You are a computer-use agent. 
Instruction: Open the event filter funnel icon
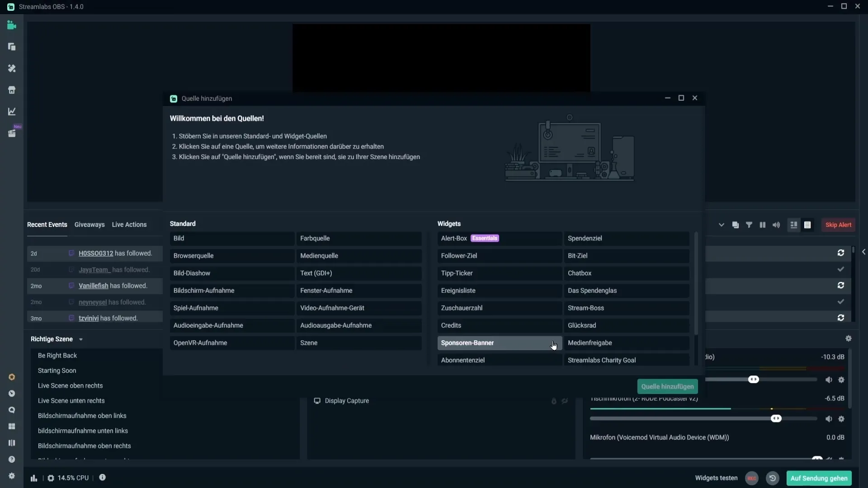pos(749,225)
